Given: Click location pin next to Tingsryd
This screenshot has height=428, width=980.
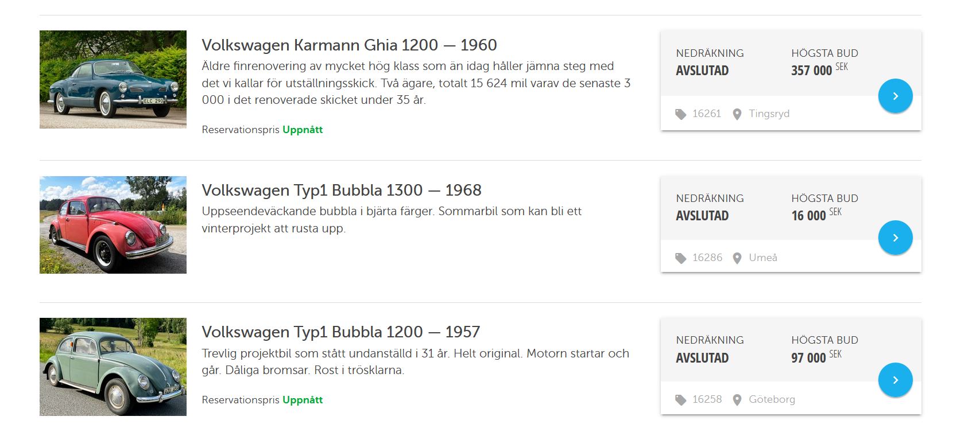Looking at the screenshot, I should [737, 114].
